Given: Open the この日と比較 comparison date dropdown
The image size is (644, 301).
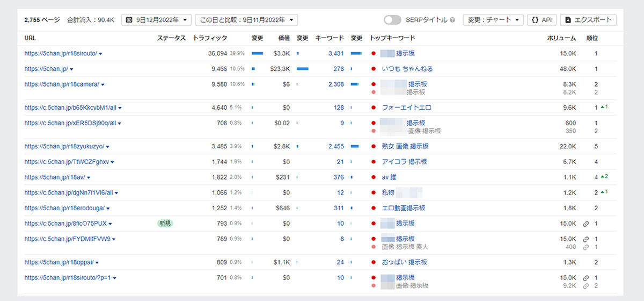Looking at the screenshot, I should (246, 20).
